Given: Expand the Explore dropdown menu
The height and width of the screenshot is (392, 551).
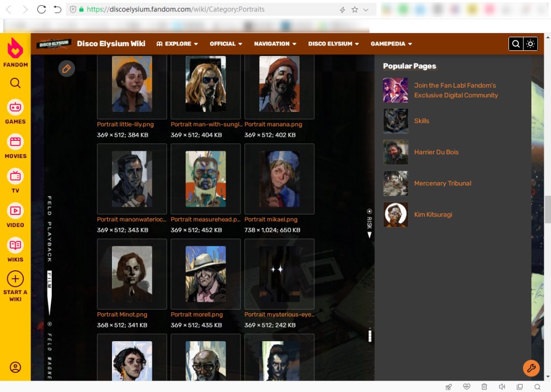Looking at the screenshot, I should (177, 44).
